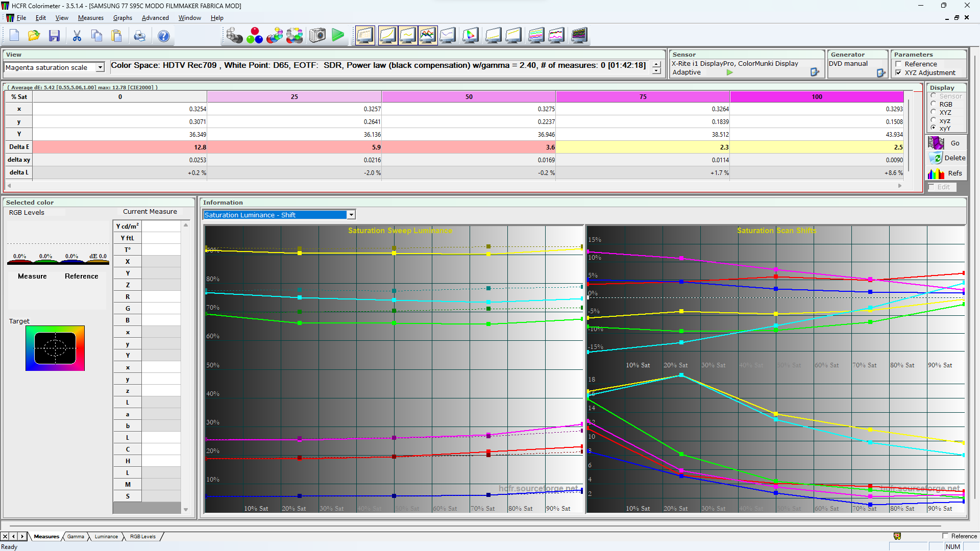Select the XYZ display radio button
Viewport: 980px width, 551px height.
coord(934,112)
